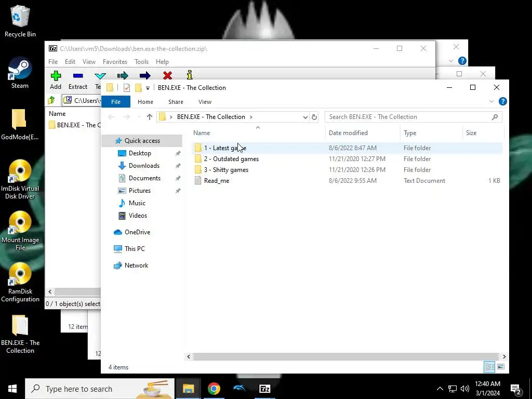Select the Read_me text document
The height and width of the screenshot is (399, 532).
pyautogui.click(x=347, y=180)
